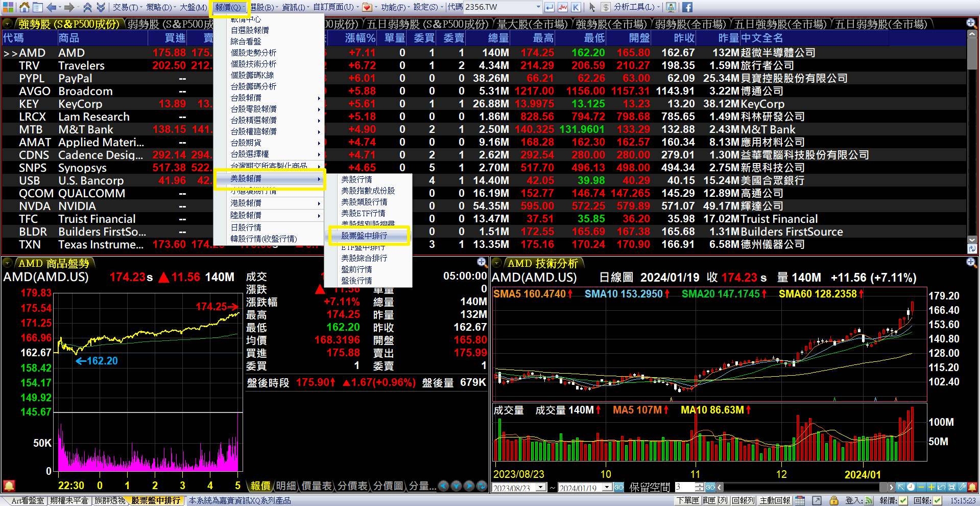Click the up stepper beside 保留空間 value
This screenshot has height=506, width=980.
pos(700,485)
